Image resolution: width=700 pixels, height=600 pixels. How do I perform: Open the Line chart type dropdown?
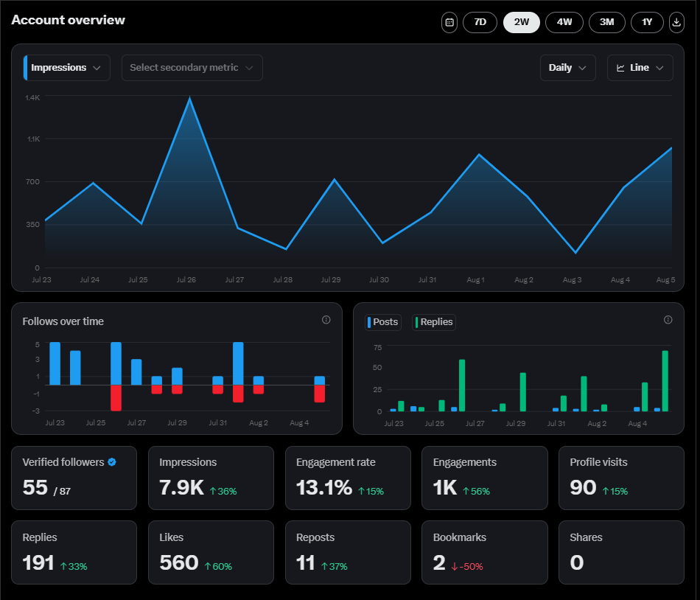pos(640,68)
